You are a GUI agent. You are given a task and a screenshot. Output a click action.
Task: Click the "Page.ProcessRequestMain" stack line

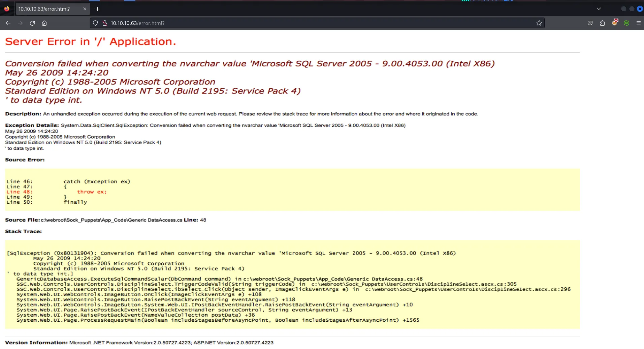218,320
